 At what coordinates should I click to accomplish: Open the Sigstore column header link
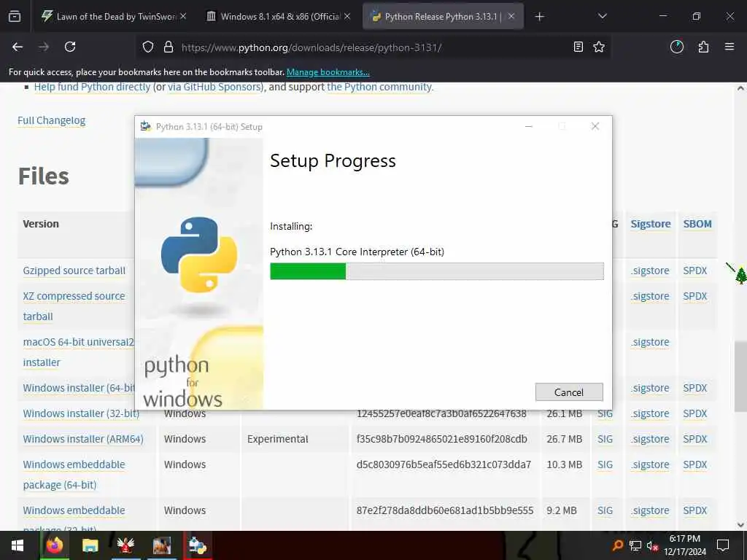pos(650,224)
